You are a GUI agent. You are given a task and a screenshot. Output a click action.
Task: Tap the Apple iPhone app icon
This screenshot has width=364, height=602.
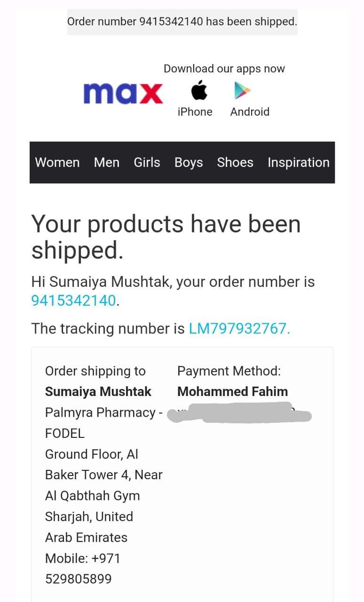point(199,90)
